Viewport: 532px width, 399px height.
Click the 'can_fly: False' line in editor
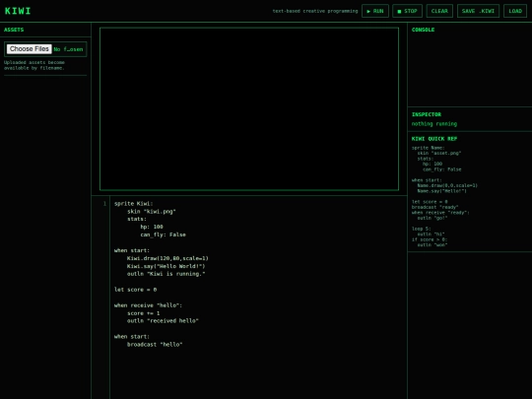(x=163, y=234)
